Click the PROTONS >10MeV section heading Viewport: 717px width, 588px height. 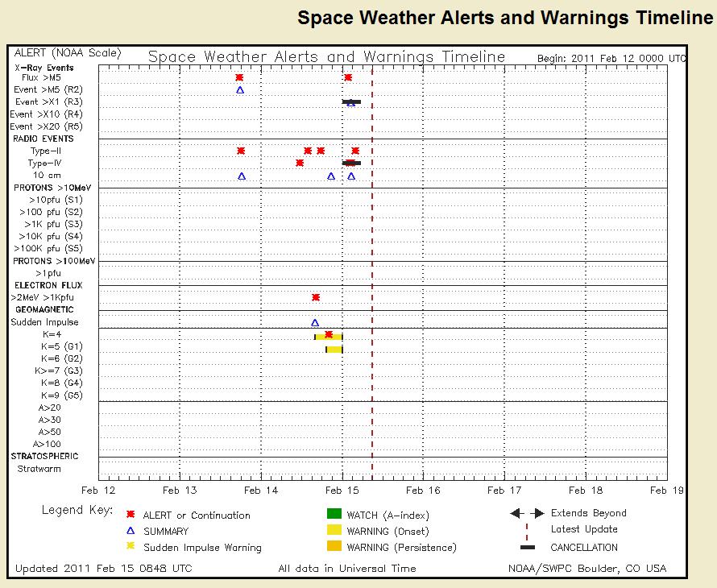click(52, 188)
